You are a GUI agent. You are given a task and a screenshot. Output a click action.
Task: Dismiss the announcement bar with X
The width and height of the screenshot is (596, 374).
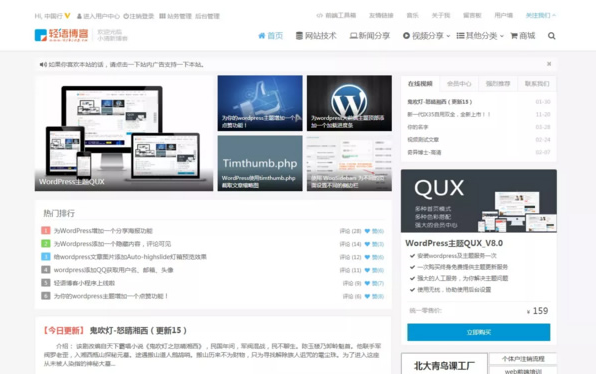[549, 64]
